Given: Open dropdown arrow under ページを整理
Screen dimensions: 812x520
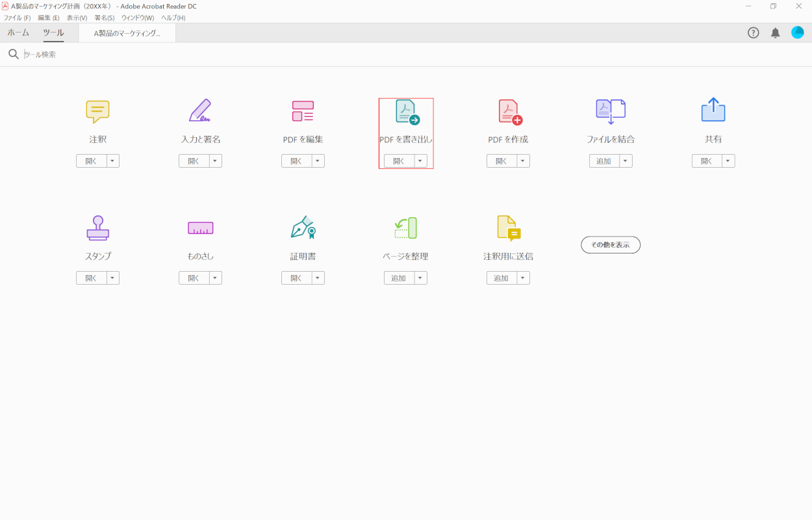Looking at the screenshot, I should 421,278.
